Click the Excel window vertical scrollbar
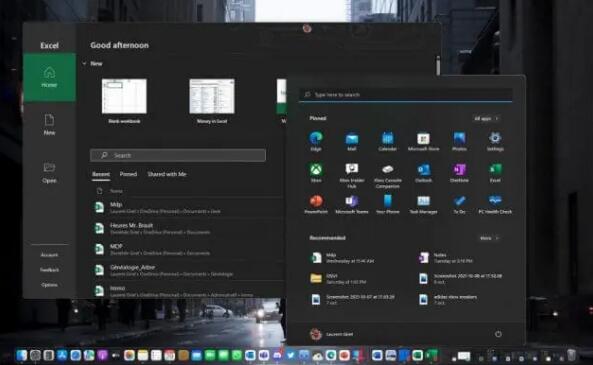 438,65
